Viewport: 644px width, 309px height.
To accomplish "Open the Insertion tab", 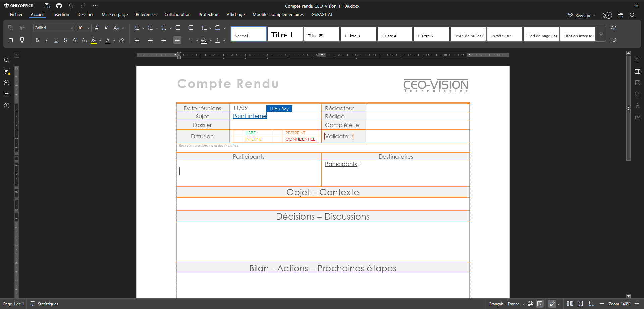I will tap(61, 15).
